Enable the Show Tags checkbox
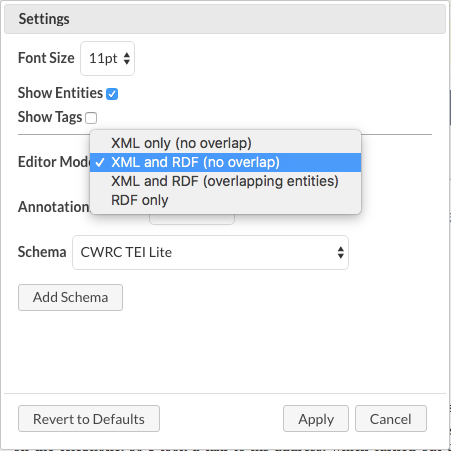 coord(91,118)
